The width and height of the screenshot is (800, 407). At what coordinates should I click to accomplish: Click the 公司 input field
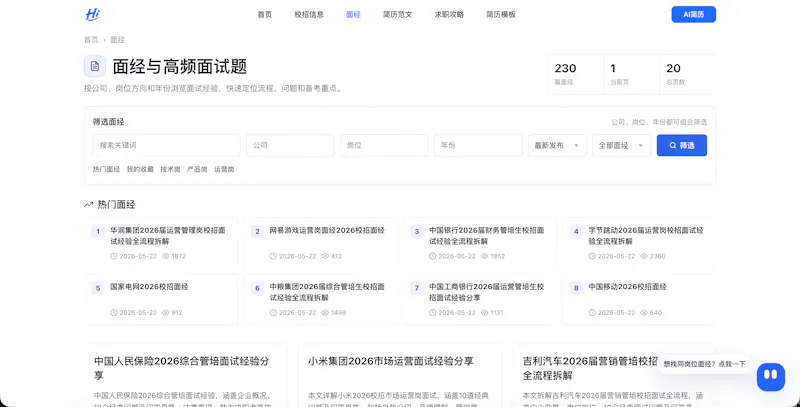click(290, 145)
